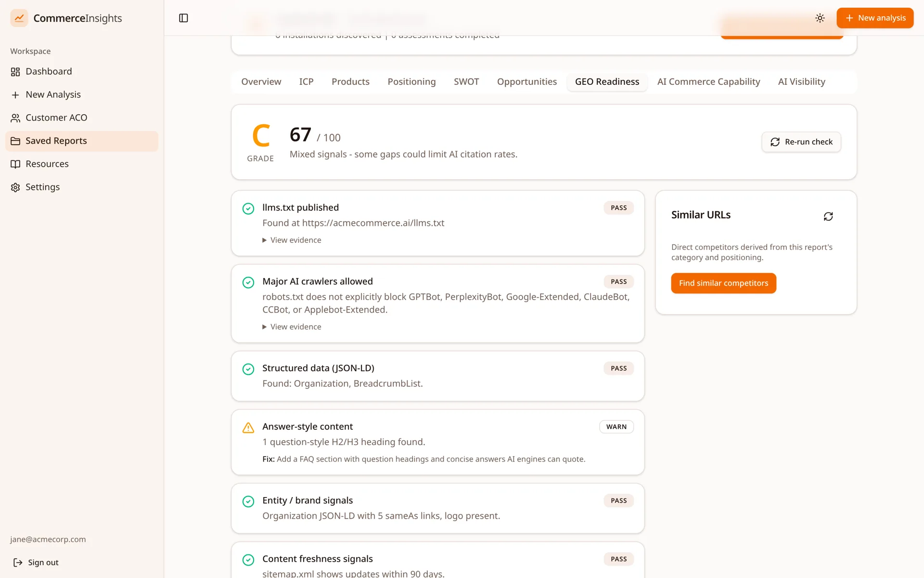Select the GEO Readiness tab
The height and width of the screenshot is (578, 924).
tap(607, 82)
